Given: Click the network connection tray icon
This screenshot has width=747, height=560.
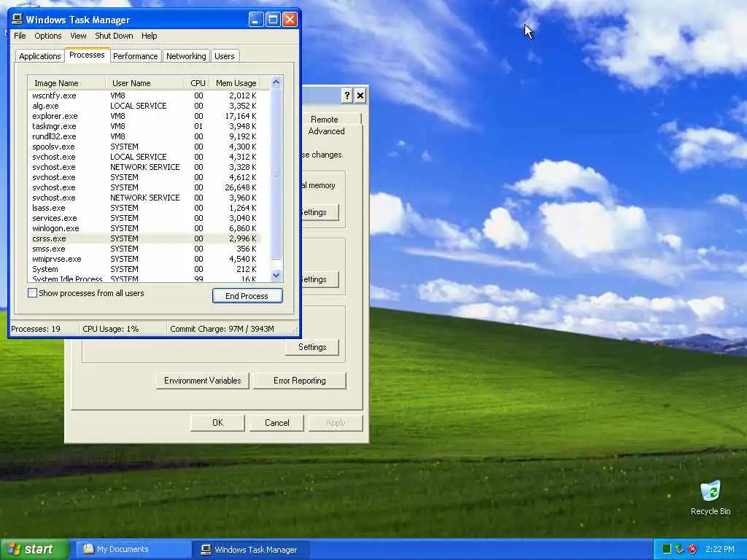Looking at the screenshot, I should (679, 549).
